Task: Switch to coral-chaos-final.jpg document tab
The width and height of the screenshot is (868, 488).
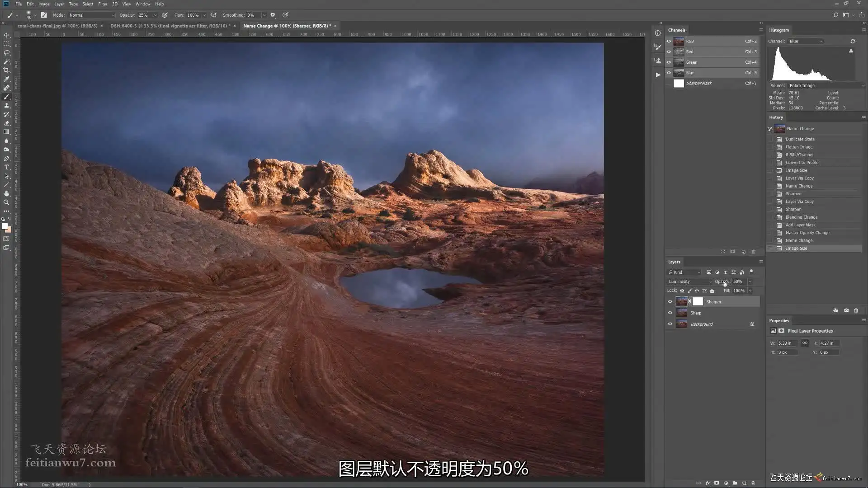Action: click(x=57, y=26)
